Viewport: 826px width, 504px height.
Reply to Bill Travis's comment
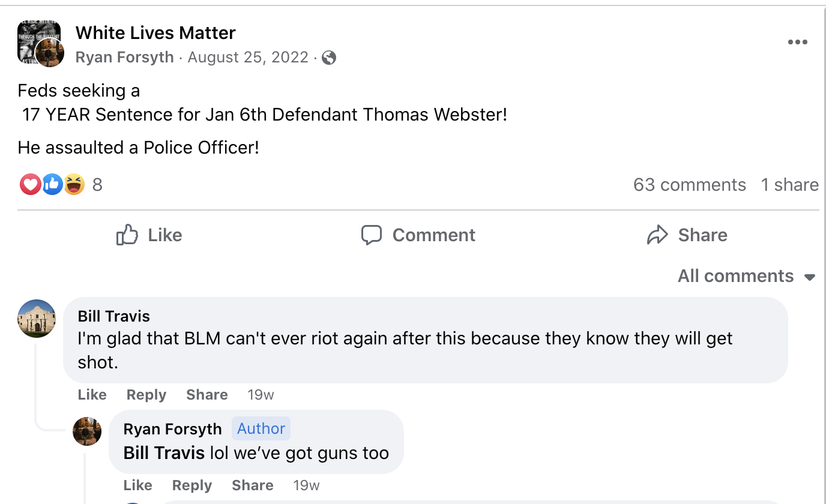[146, 395]
